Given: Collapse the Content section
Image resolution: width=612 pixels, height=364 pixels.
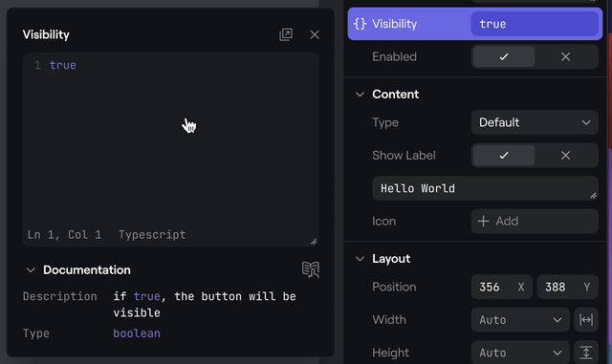Looking at the screenshot, I should click(x=360, y=95).
